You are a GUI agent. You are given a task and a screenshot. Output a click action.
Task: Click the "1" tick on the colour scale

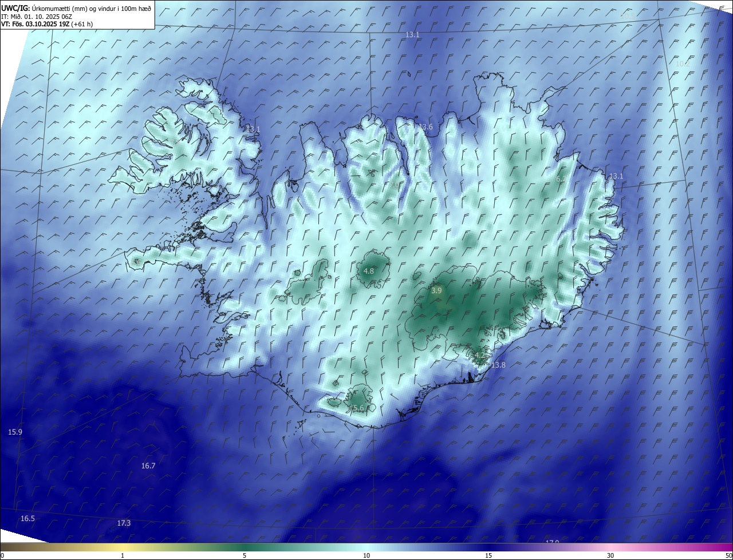click(123, 555)
